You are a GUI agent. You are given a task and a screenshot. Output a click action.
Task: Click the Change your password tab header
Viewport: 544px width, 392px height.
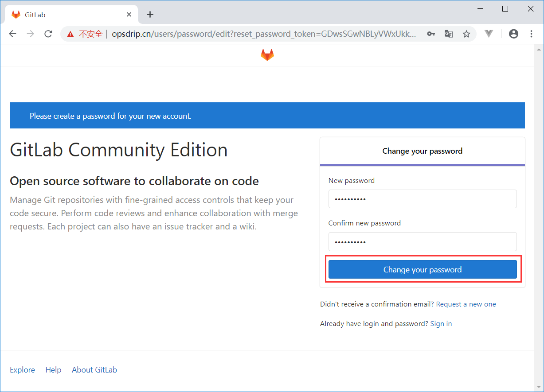[423, 151]
